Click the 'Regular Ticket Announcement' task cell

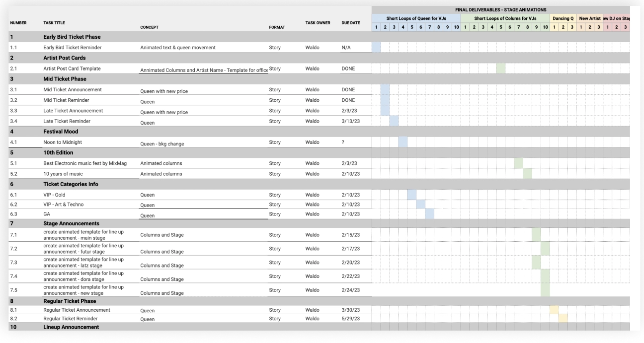[x=77, y=310]
